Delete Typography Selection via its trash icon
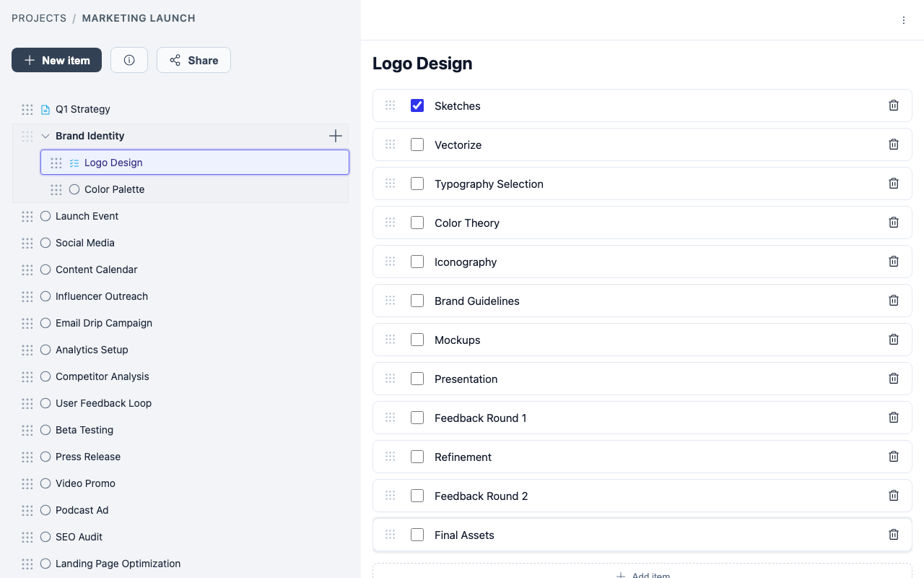Image resolution: width=924 pixels, height=578 pixels. 893,183
